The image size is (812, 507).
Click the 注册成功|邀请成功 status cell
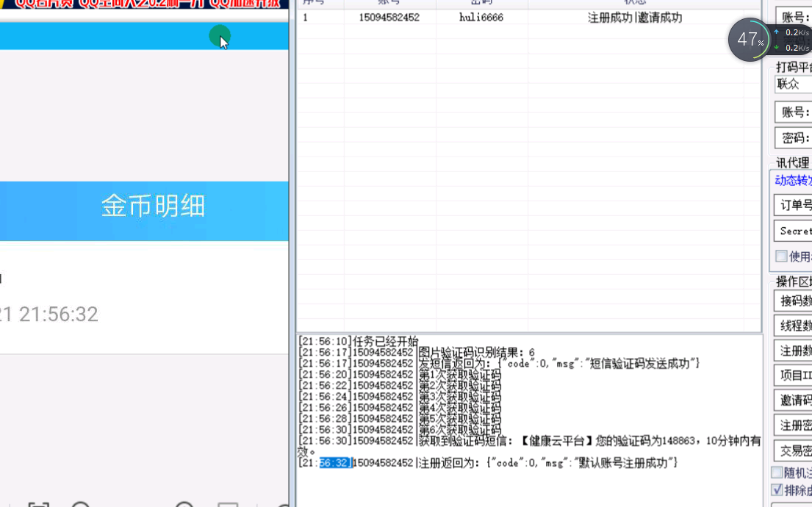tap(634, 18)
